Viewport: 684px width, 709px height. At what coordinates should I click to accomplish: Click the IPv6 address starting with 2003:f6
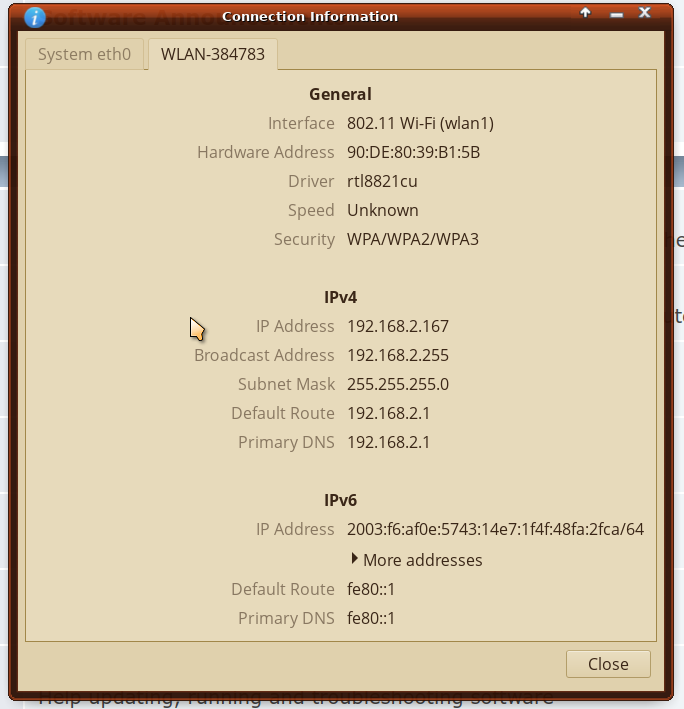tap(495, 529)
